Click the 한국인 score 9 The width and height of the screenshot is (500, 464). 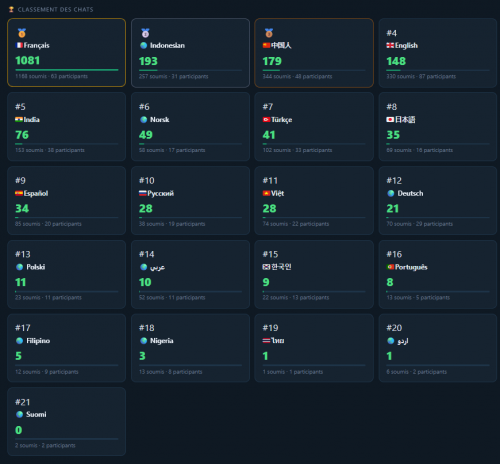pos(266,282)
